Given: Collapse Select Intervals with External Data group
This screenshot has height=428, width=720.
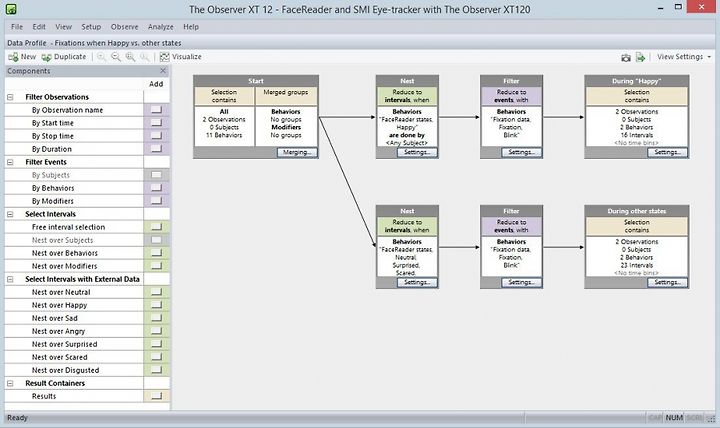Looking at the screenshot, I should 10,279.
